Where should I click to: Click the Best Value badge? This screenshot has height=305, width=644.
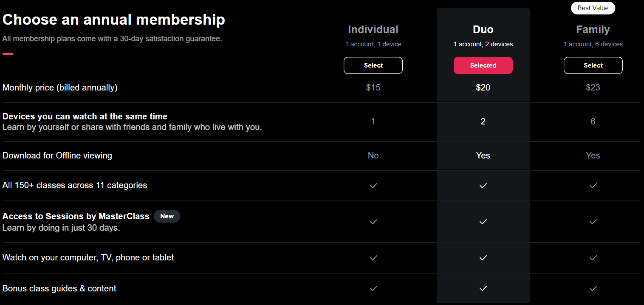click(x=593, y=8)
